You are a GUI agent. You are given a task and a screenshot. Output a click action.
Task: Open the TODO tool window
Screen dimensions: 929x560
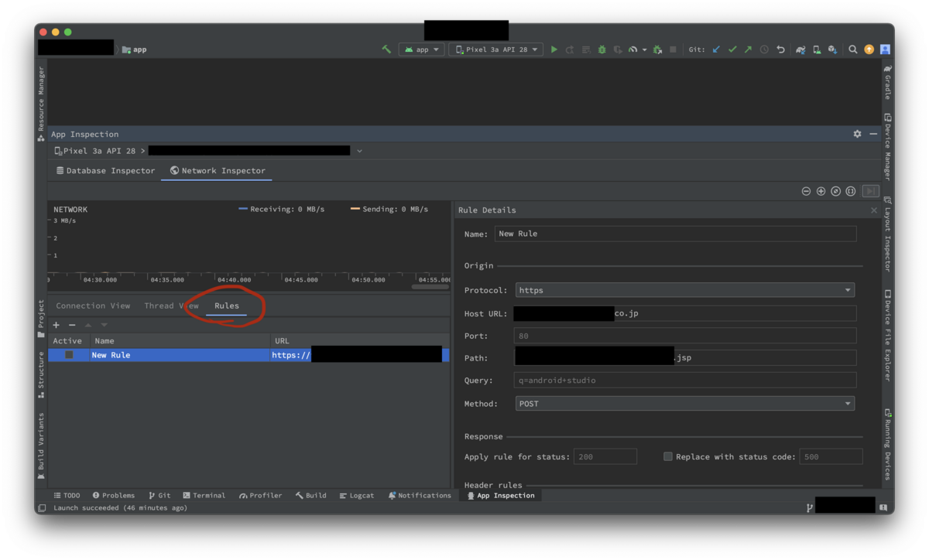[67, 495]
